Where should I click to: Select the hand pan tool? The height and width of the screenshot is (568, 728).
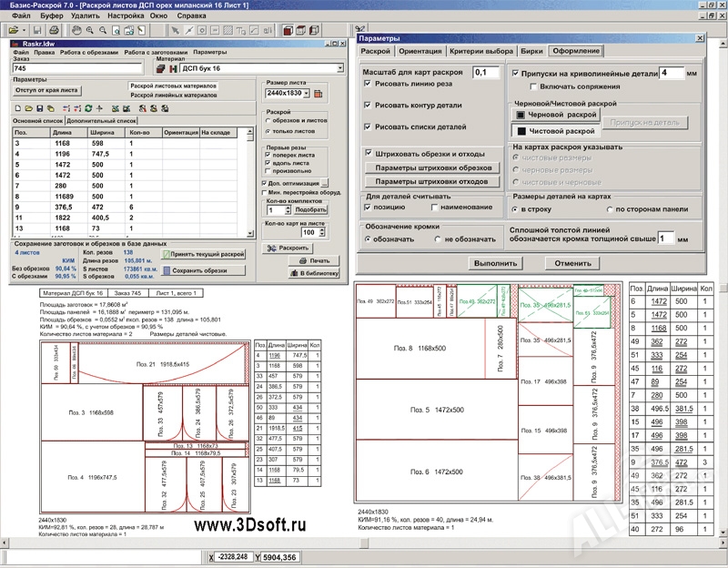(x=77, y=30)
